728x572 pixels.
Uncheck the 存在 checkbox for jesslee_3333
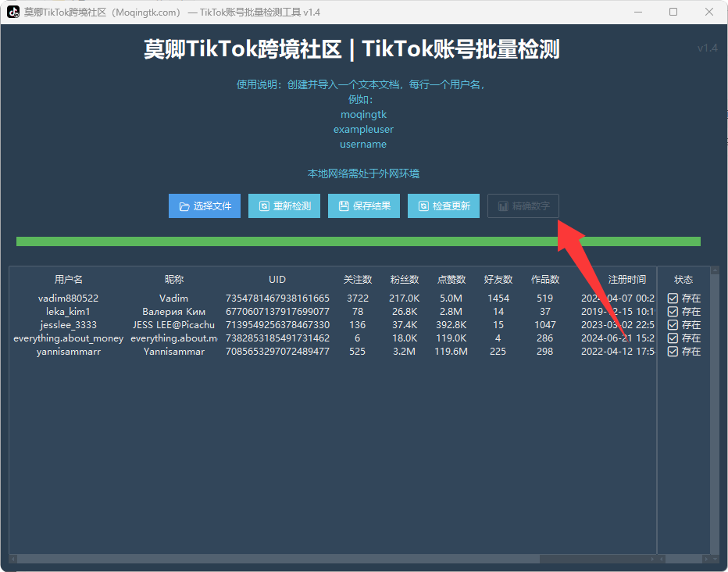coord(673,325)
